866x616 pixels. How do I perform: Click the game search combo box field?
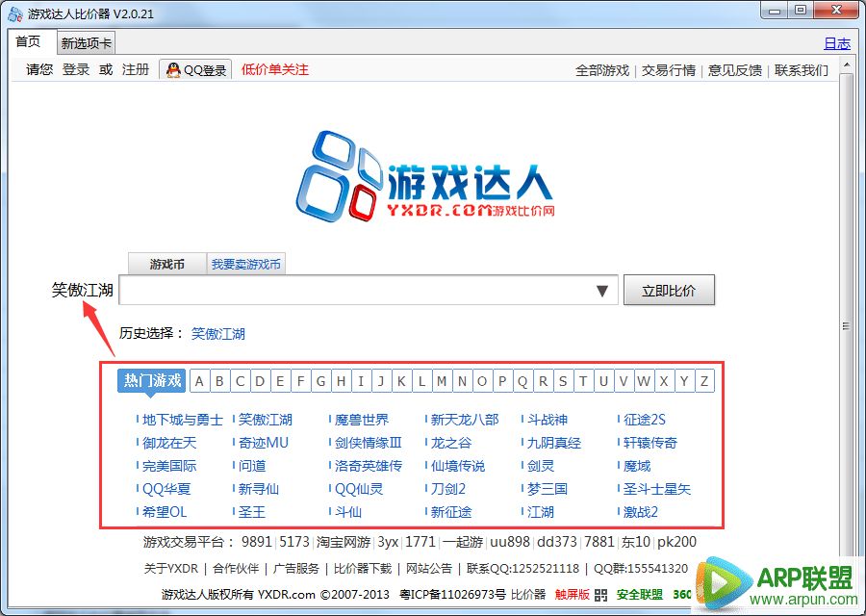coord(369,290)
